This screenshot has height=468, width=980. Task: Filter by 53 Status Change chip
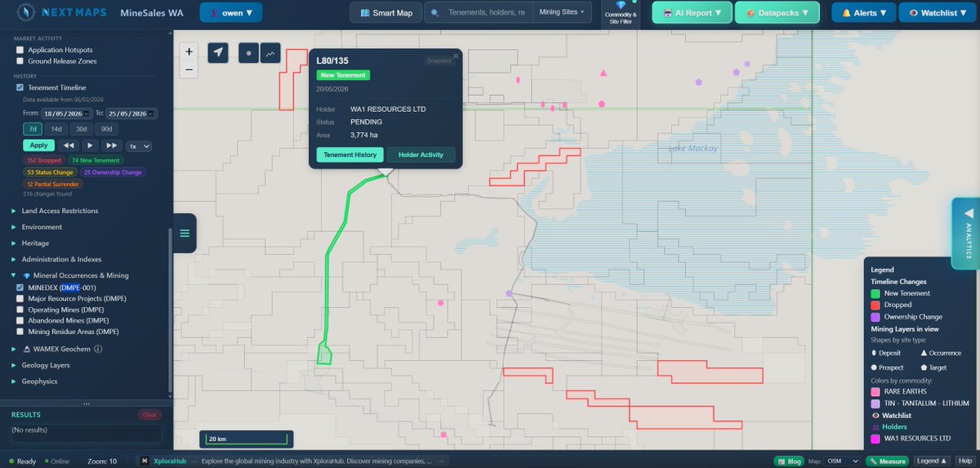(x=51, y=172)
